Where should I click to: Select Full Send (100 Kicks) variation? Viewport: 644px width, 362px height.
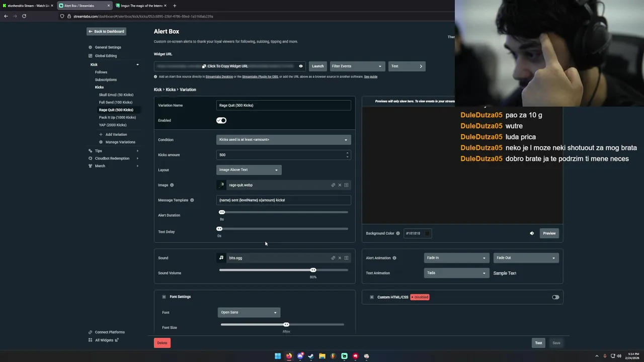(x=116, y=102)
